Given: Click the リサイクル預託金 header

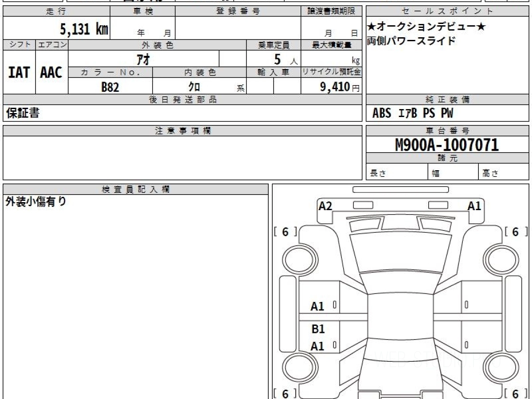Looking at the screenshot, I should coord(332,72).
